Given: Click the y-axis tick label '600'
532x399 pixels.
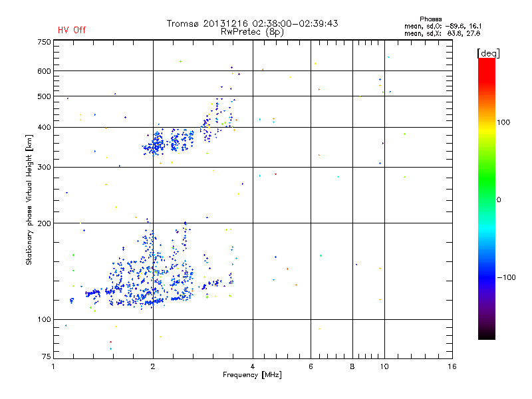Looking at the screenshot, I should coord(44,71).
